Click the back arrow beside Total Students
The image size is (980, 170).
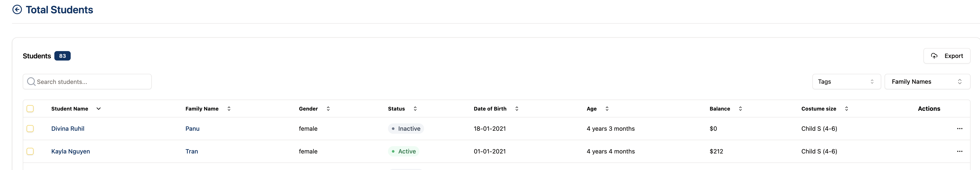click(17, 9)
